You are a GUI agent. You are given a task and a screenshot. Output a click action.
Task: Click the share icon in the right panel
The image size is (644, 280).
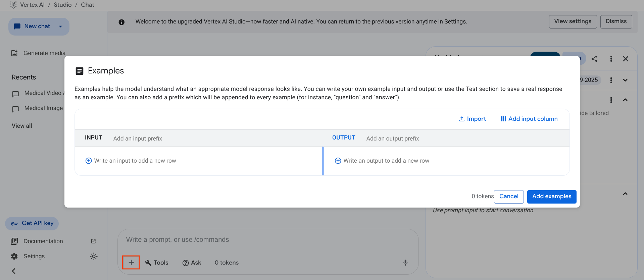594,59
